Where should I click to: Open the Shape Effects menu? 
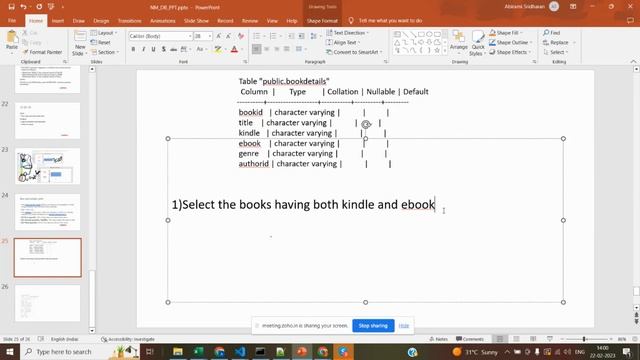(510, 52)
